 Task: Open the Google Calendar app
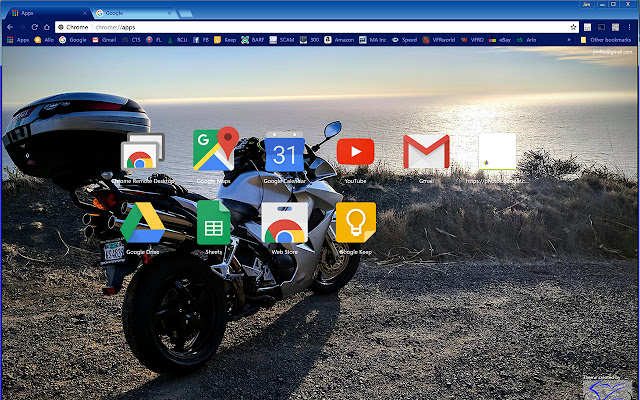point(284,152)
